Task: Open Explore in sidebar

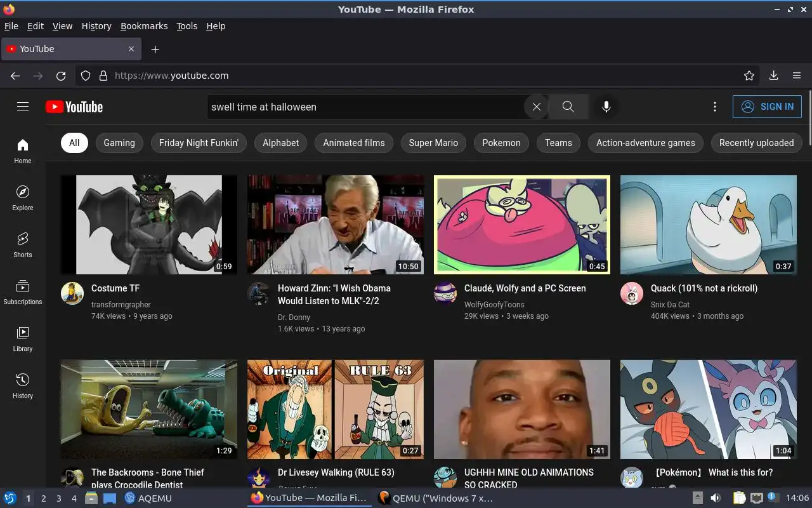Action: pos(23,198)
